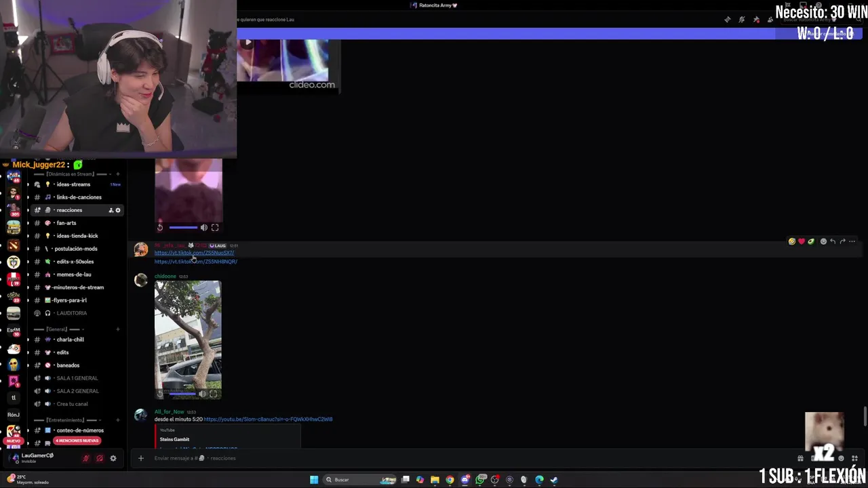
Task: Open Google Chrome from taskbar
Action: coord(450,480)
